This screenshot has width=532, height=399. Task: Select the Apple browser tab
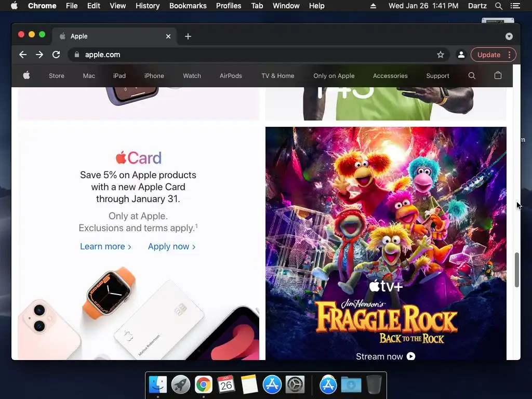coord(114,36)
